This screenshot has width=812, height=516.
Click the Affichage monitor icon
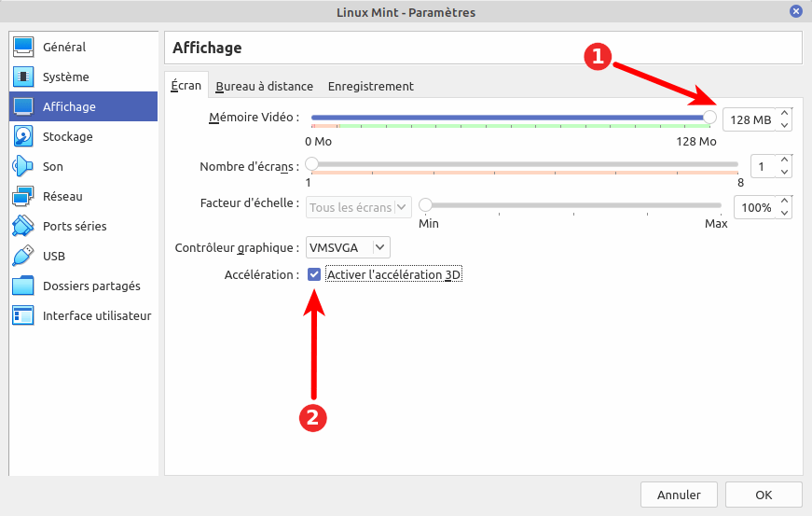(23, 106)
